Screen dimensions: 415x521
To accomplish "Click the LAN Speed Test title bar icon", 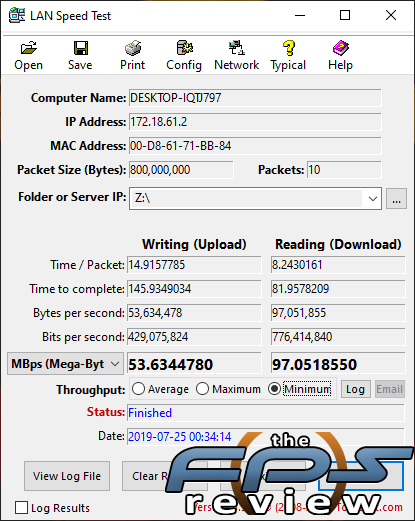I will (x=17, y=15).
